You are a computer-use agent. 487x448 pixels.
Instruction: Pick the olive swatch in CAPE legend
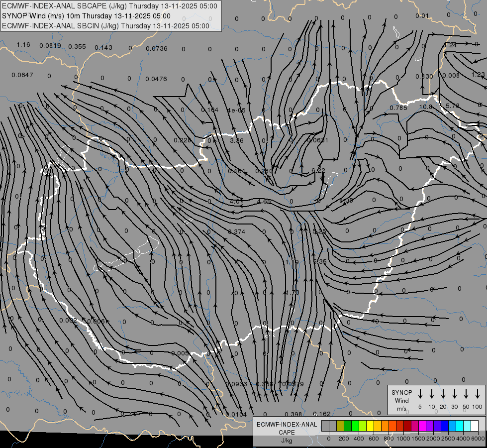click(340, 426)
